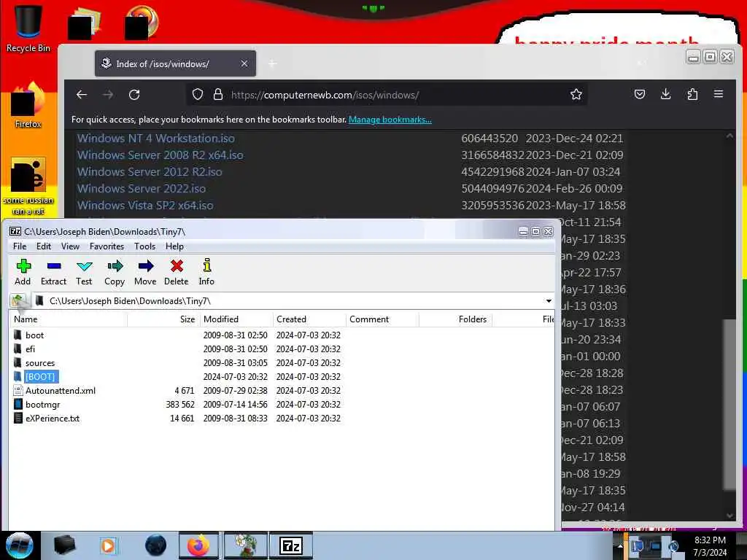Select the [BOOT] folder entry
The width and height of the screenshot is (747, 560).
pyautogui.click(x=40, y=377)
